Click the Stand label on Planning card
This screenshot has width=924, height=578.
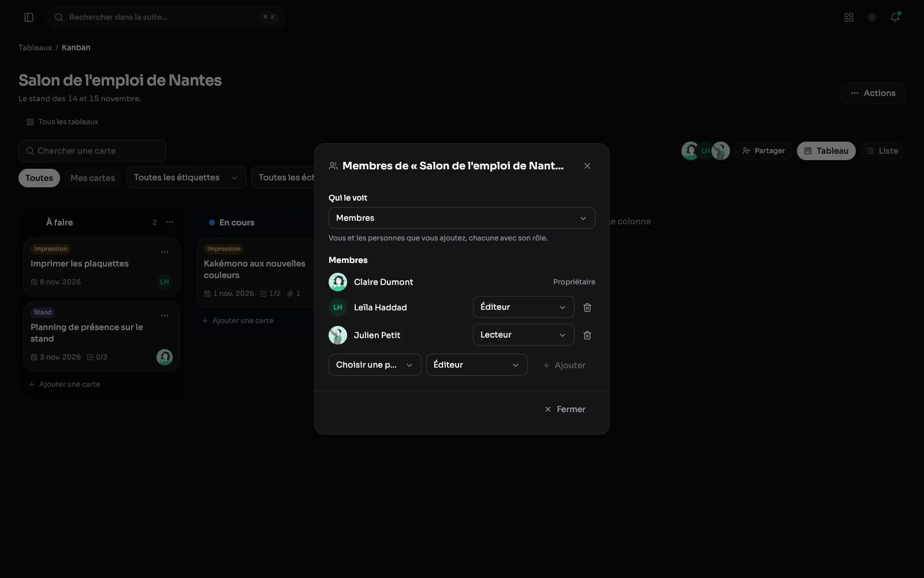coord(43,313)
